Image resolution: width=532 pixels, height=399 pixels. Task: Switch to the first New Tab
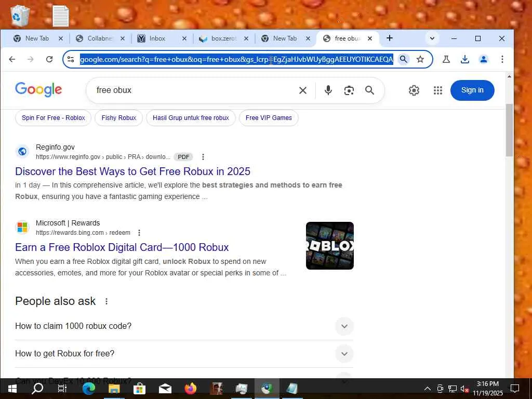click(37, 38)
